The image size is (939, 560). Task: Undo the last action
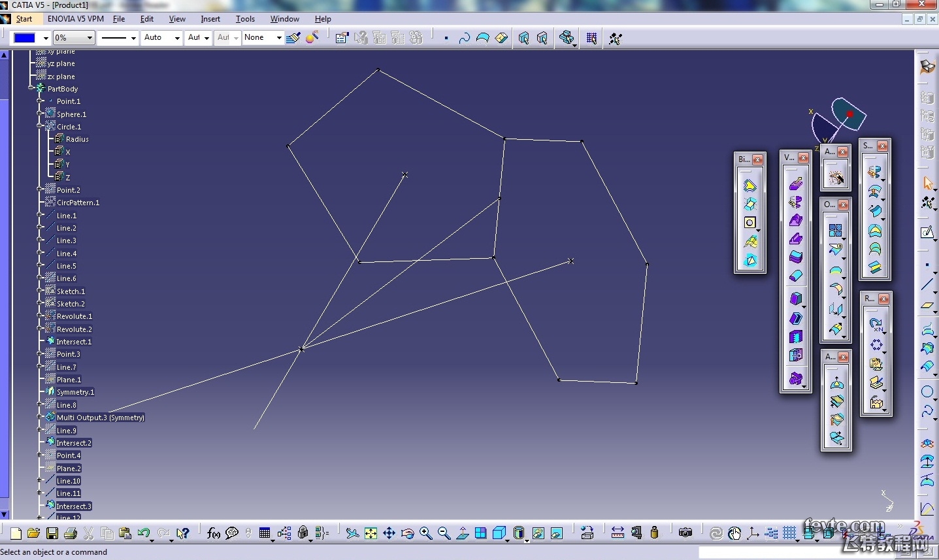[x=144, y=533]
